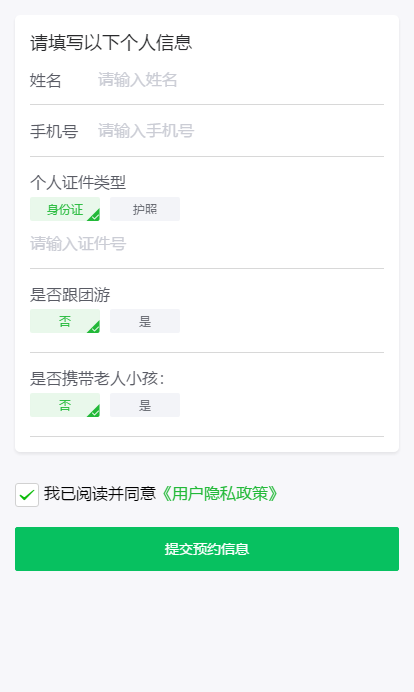
Task: Click the 我已阅读并同意 agreement text
Action: [x=100, y=494]
